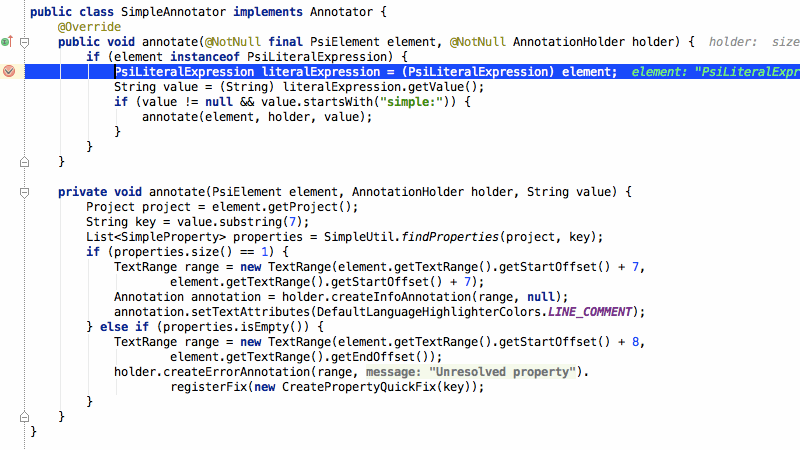Collapse the public annotate method fold marker
Viewport: 800px width, 450px height.
coord(24,43)
